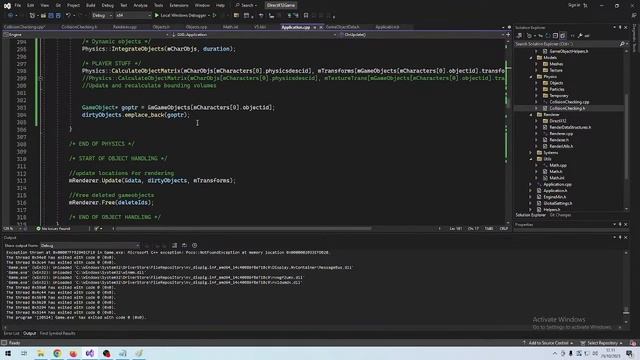The height and width of the screenshot is (360, 640).
Task: Toggle pin on Application.cpp tab
Action: (315, 27)
